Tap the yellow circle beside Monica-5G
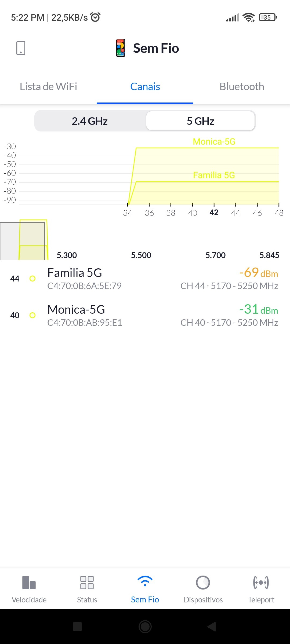Screen dimensions: 290x644 pos(32,315)
